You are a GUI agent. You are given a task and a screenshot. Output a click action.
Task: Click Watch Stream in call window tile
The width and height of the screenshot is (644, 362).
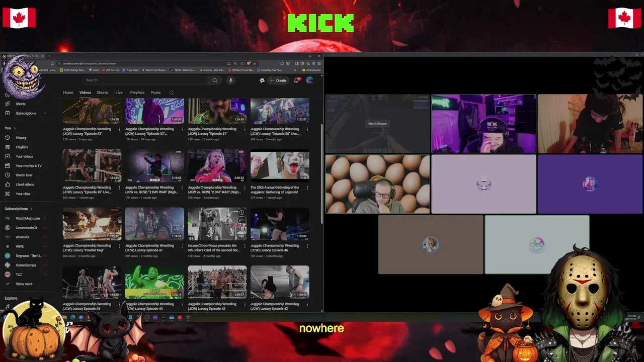(x=377, y=124)
